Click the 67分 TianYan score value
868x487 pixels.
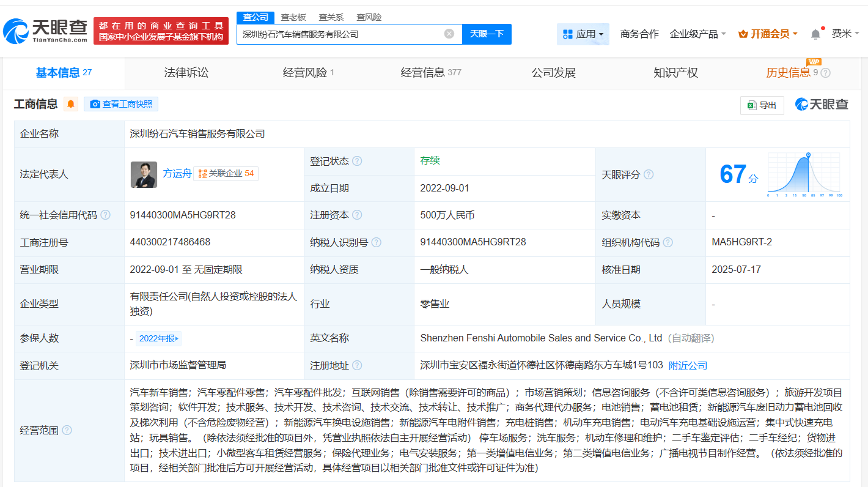[738, 175]
